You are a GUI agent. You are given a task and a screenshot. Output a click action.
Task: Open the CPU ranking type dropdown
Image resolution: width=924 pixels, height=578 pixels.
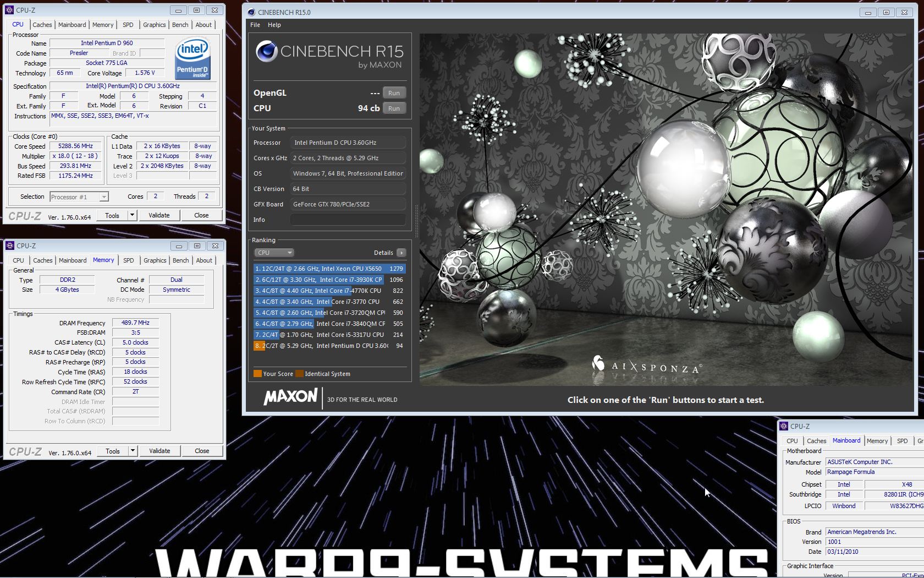click(x=274, y=253)
